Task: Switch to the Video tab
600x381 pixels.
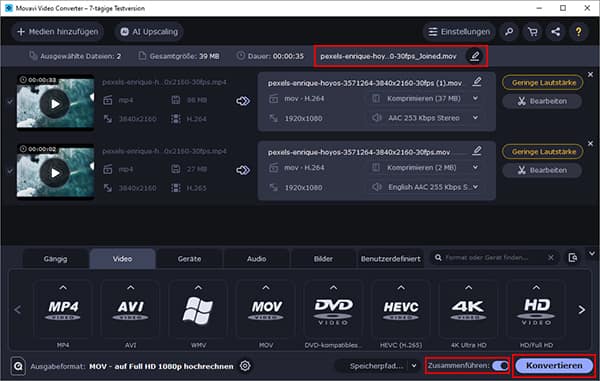Action: 122,259
